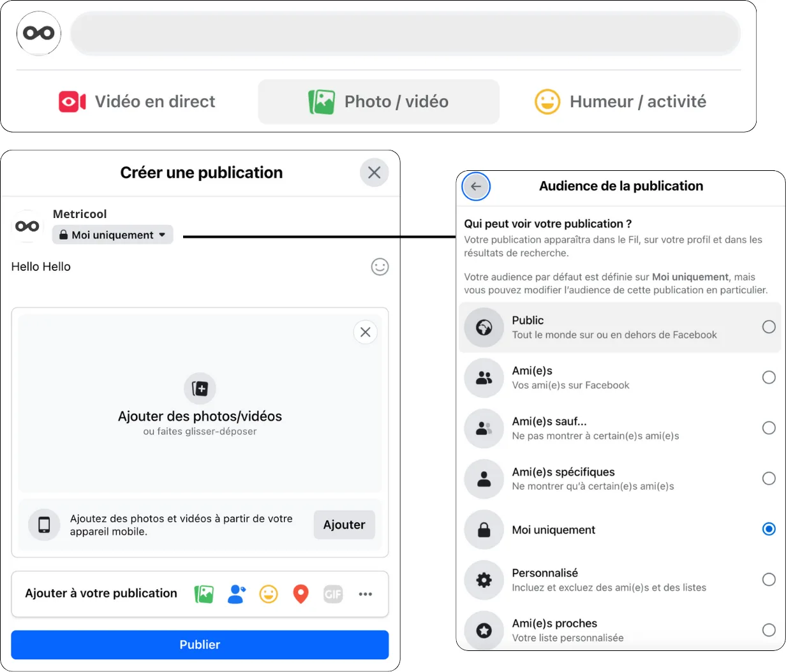This screenshot has width=786, height=672.
Task: Click the green photo/video icon in Ajouter à votre publication
Action: 204,594
